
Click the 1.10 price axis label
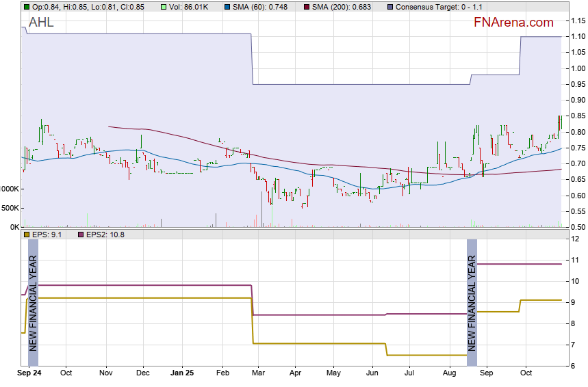click(x=577, y=36)
